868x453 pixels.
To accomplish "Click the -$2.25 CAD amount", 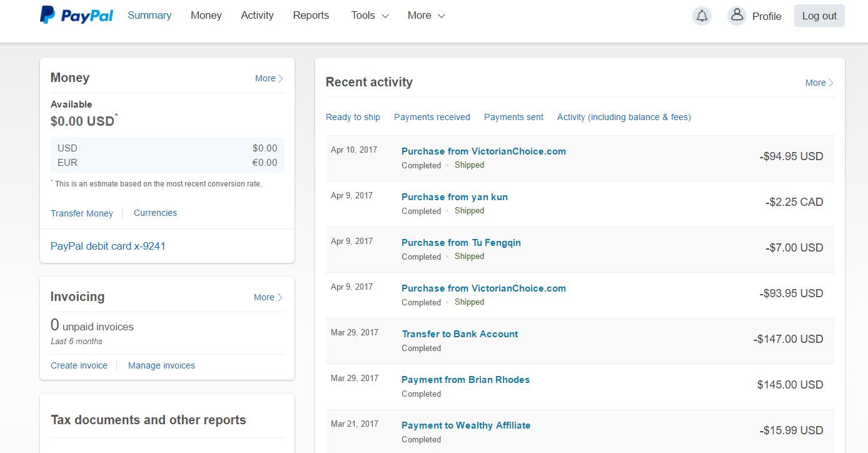I will pos(794,202).
